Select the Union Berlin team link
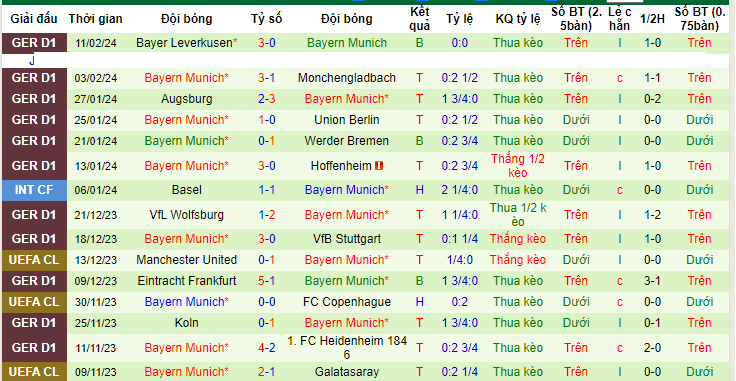Image resolution: width=736 pixels, height=381 pixels. 347,120
